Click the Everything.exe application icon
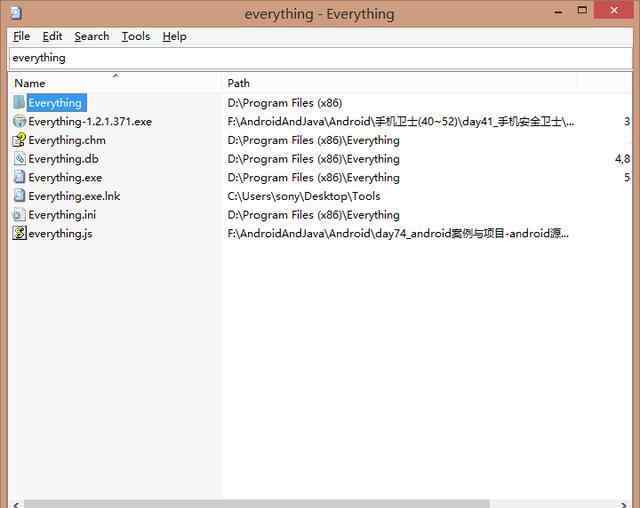Screen dimensions: 640x508 [x=19, y=177]
